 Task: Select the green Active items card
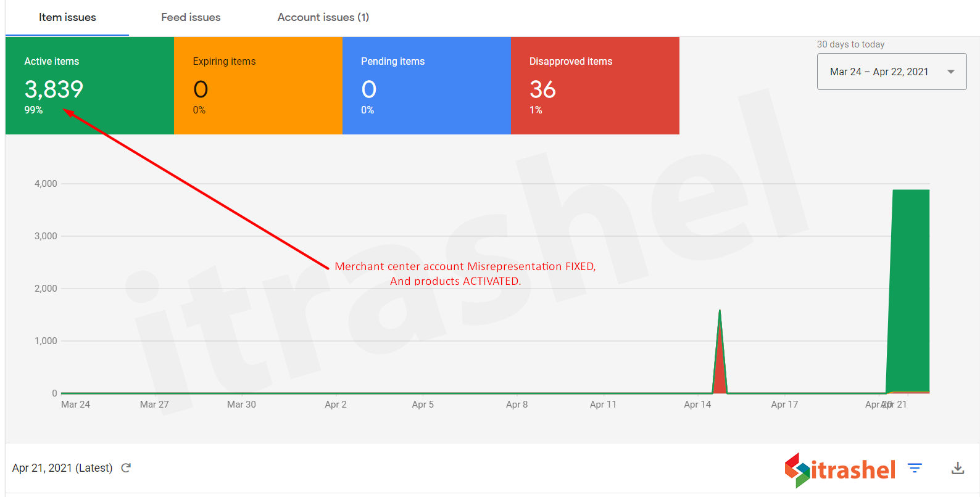pyautogui.click(x=89, y=86)
